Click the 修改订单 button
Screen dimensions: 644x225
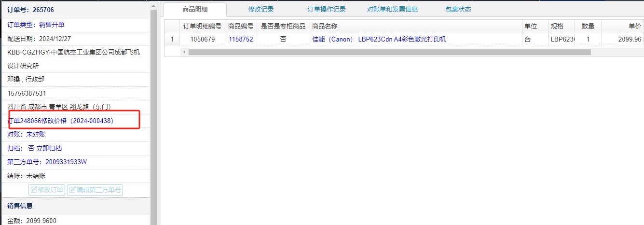47,190
